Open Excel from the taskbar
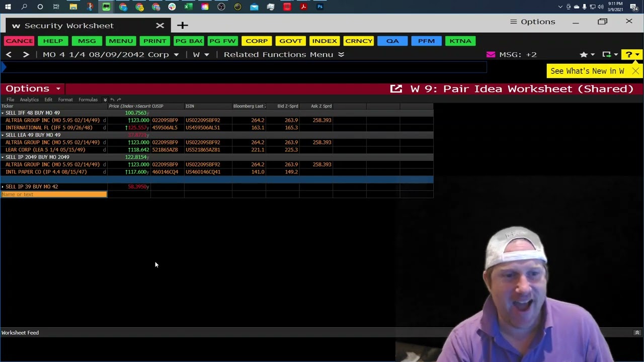 click(x=188, y=7)
